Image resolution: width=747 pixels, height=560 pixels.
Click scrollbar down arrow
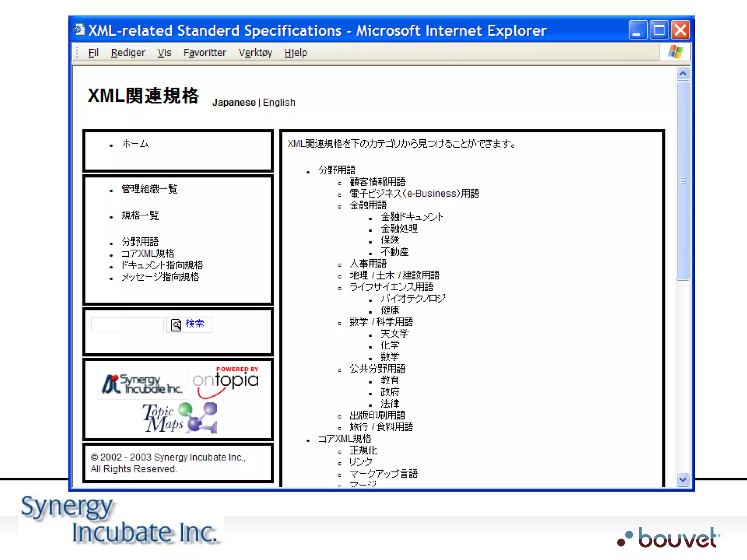(682, 479)
